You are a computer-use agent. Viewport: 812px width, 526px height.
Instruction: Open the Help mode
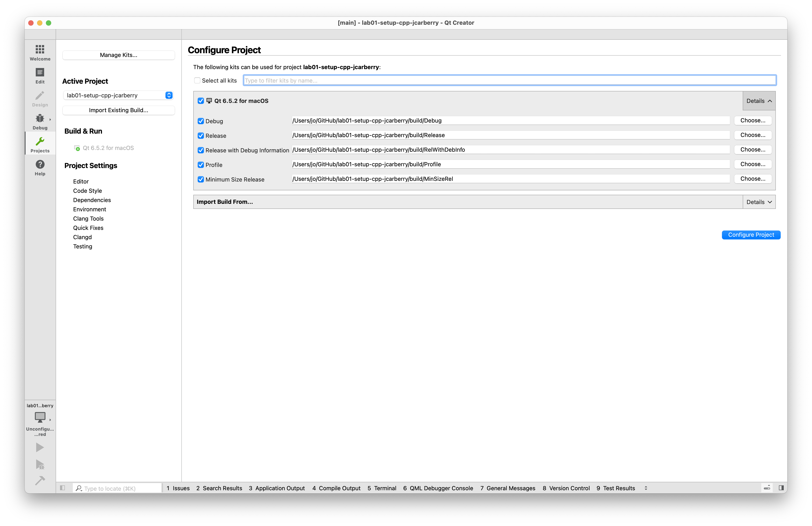tap(40, 168)
